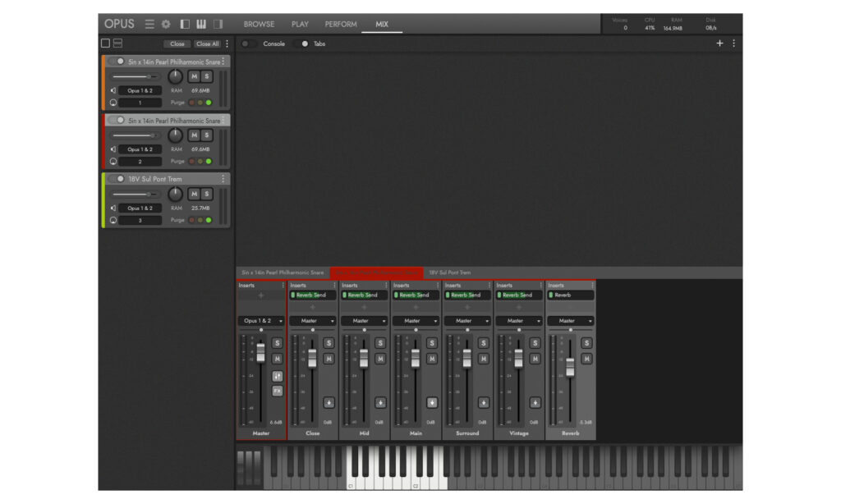Open Inserts options menu on the Close channel
841x504 pixels.
coord(335,285)
